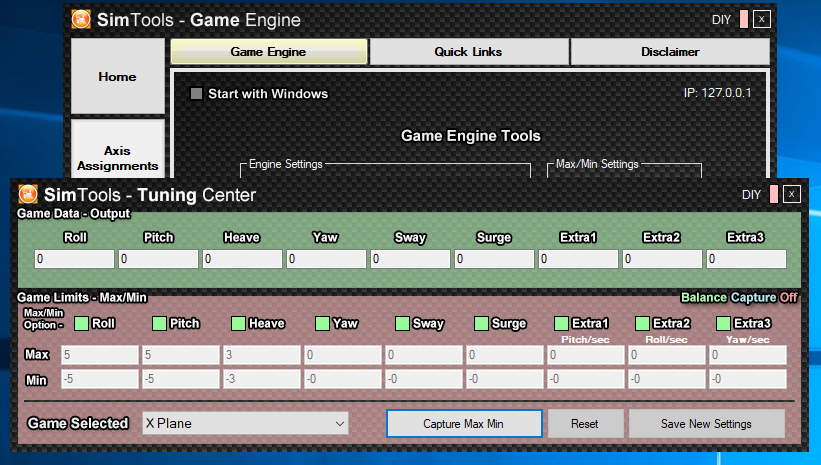Click the Heave output field
Image resolution: width=821 pixels, height=465 pixels.
coord(242,259)
